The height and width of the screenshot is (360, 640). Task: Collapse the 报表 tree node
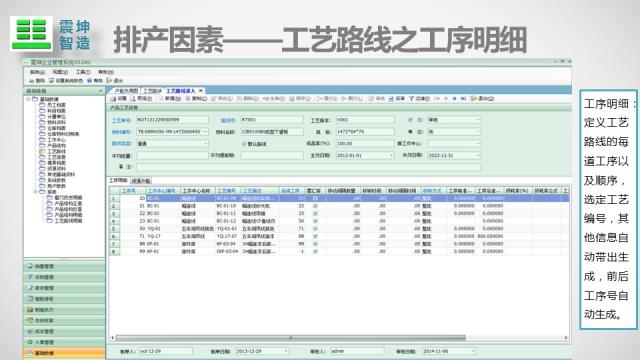click(x=36, y=191)
